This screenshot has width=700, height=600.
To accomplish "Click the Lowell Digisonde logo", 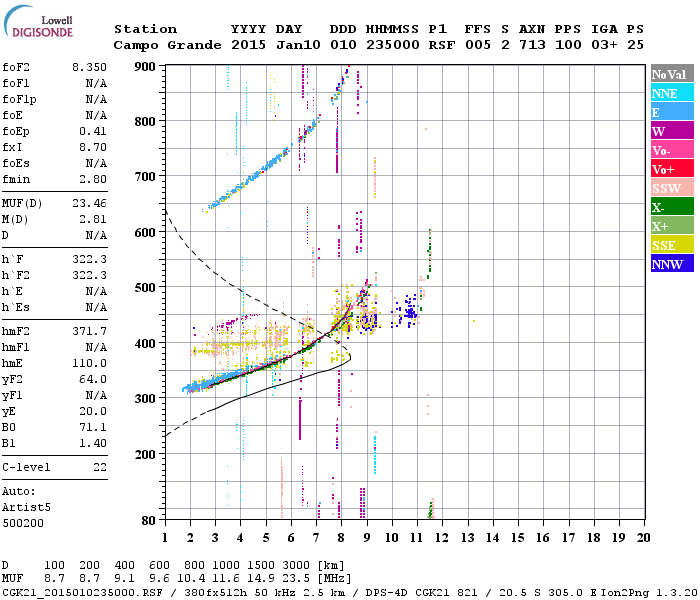I will [38, 22].
